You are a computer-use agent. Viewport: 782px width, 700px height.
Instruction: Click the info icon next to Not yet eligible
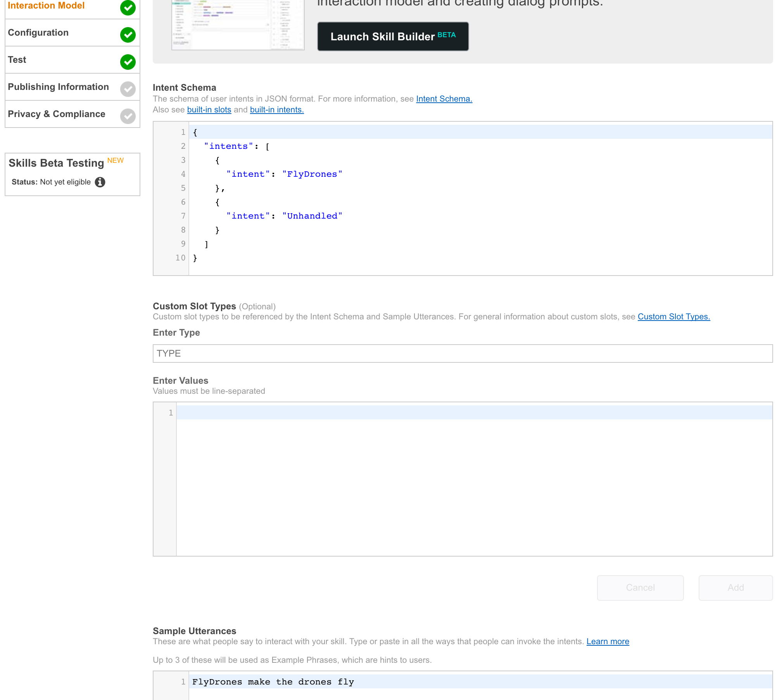tap(100, 182)
